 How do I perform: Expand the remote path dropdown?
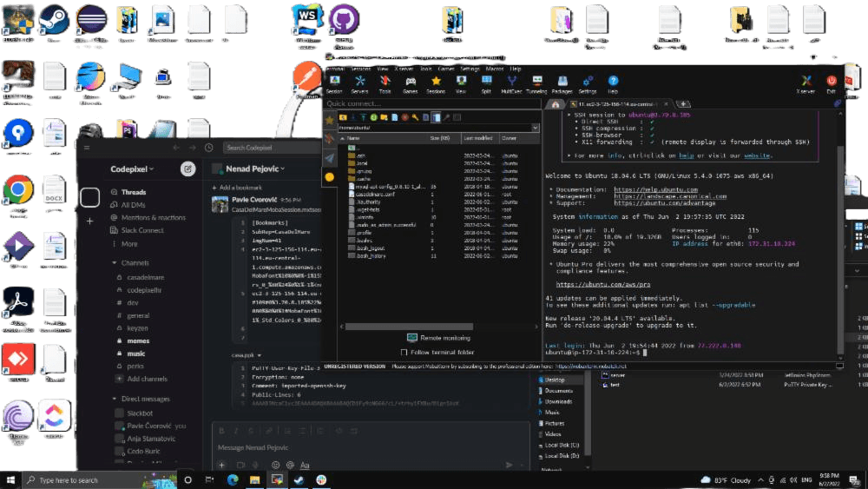pyautogui.click(x=536, y=128)
